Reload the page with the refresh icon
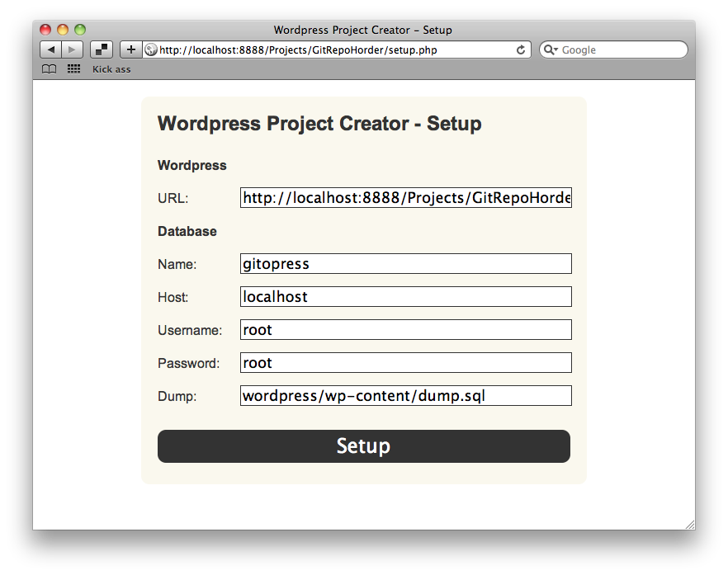The image size is (728, 575). point(521,49)
